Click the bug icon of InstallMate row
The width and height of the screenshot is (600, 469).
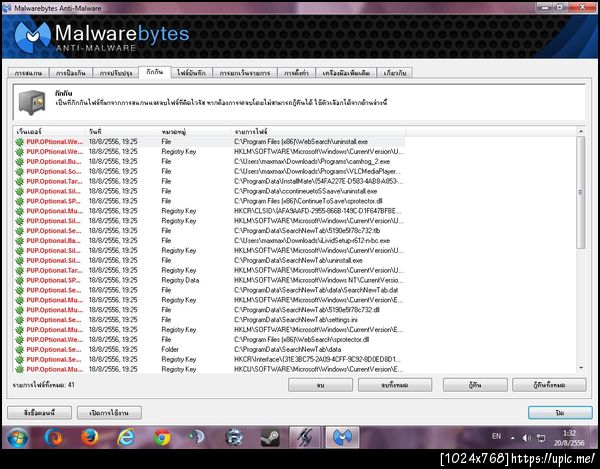tap(19, 182)
